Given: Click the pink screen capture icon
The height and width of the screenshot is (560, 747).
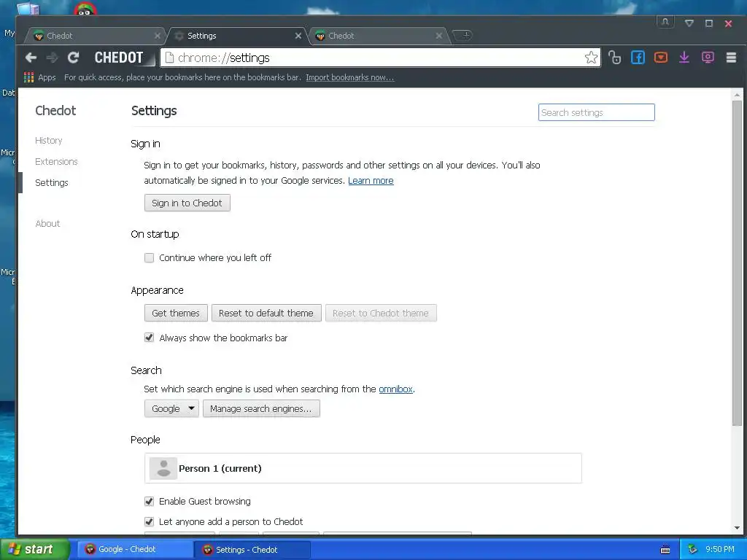Looking at the screenshot, I should [708, 58].
